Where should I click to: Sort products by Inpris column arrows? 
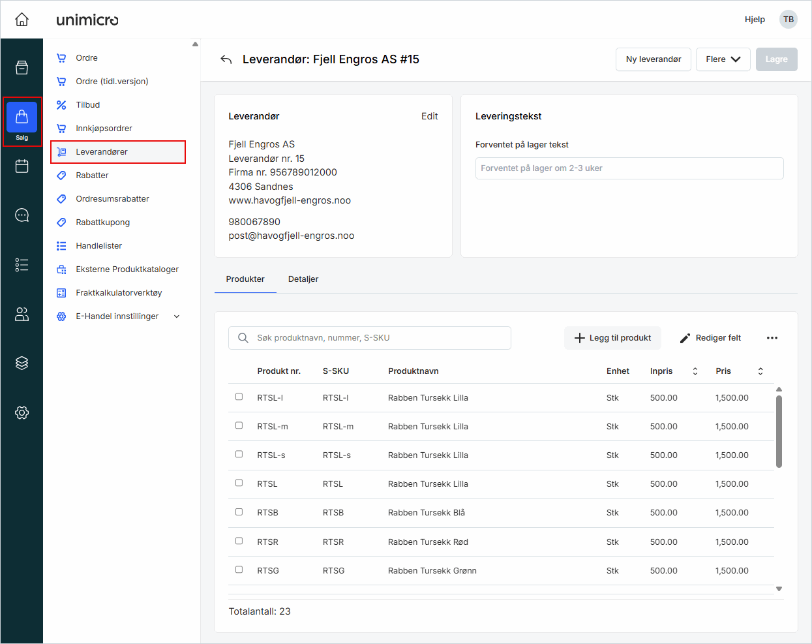click(695, 371)
